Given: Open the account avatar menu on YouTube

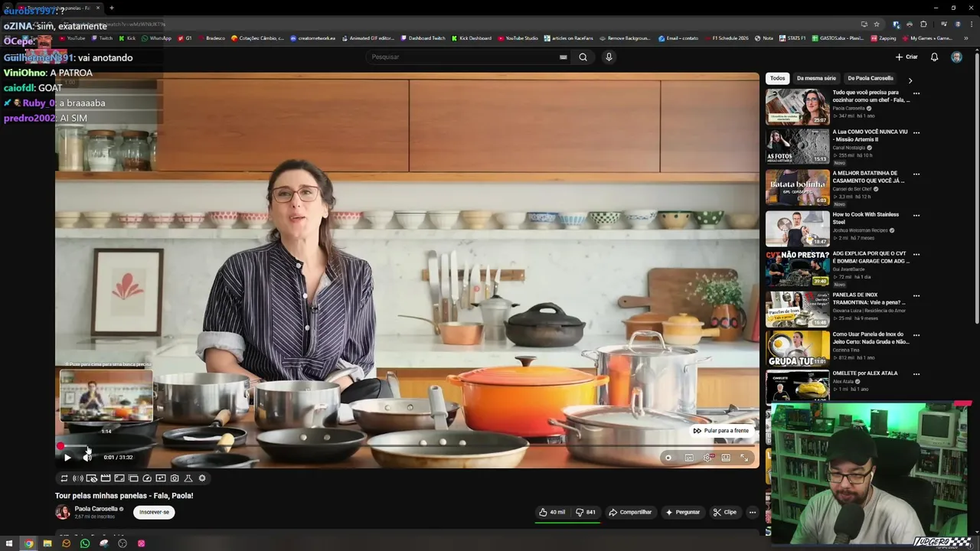Looking at the screenshot, I should [x=956, y=57].
